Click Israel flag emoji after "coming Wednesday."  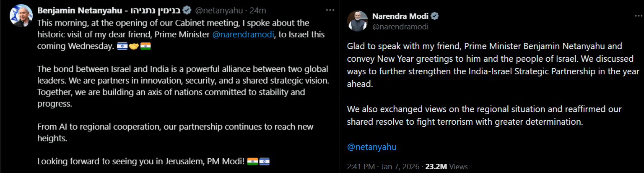[122, 46]
